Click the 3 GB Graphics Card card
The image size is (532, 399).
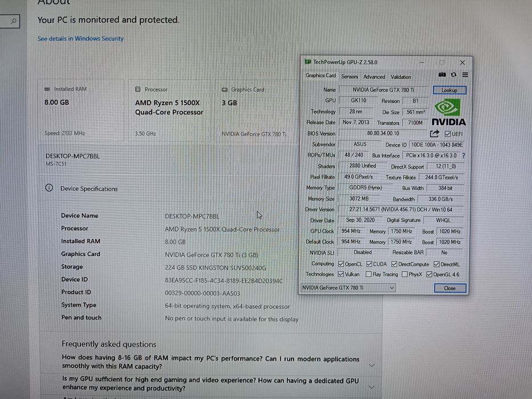[257, 110]
